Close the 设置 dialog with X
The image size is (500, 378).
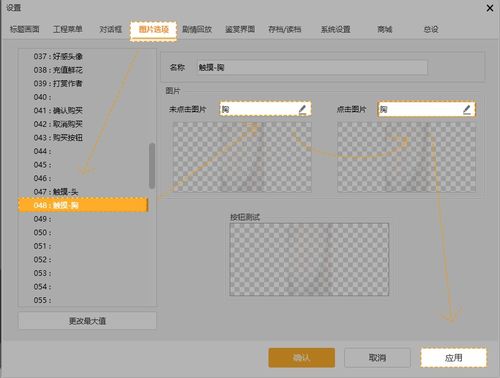click(490, 8)
